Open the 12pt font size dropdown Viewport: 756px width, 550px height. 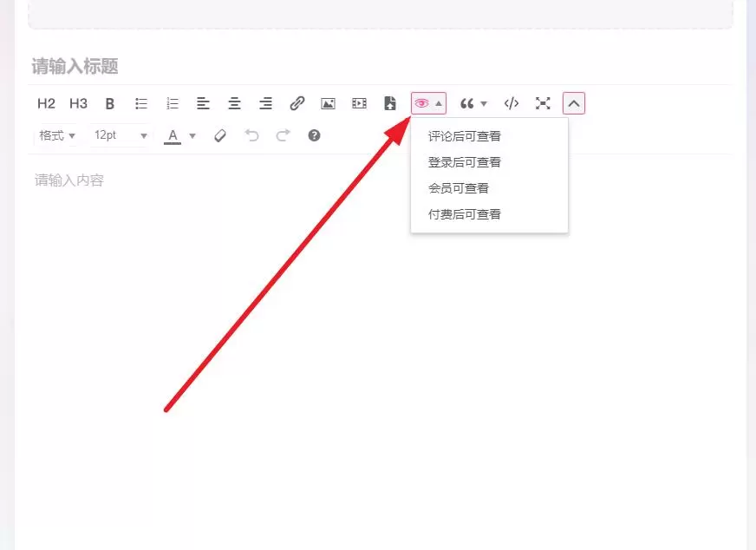point(120,135)
